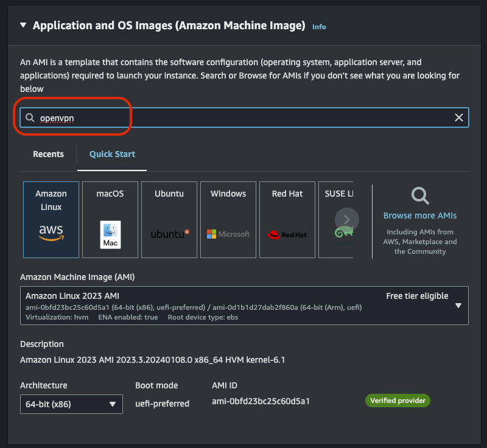The height and width of the screenshot is (448, 487).
Task: Choose the Ubuntu AMI tile
Action: coord(169,220)
